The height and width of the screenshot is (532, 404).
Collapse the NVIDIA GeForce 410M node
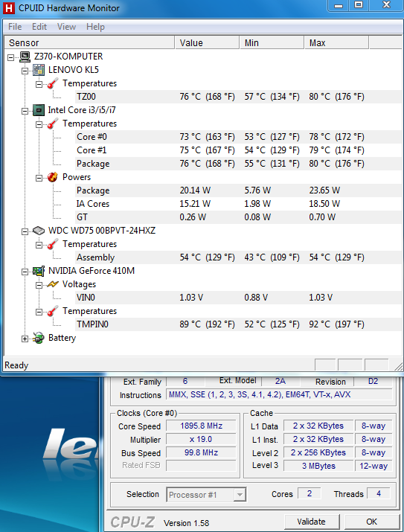(x=25, y=272)
